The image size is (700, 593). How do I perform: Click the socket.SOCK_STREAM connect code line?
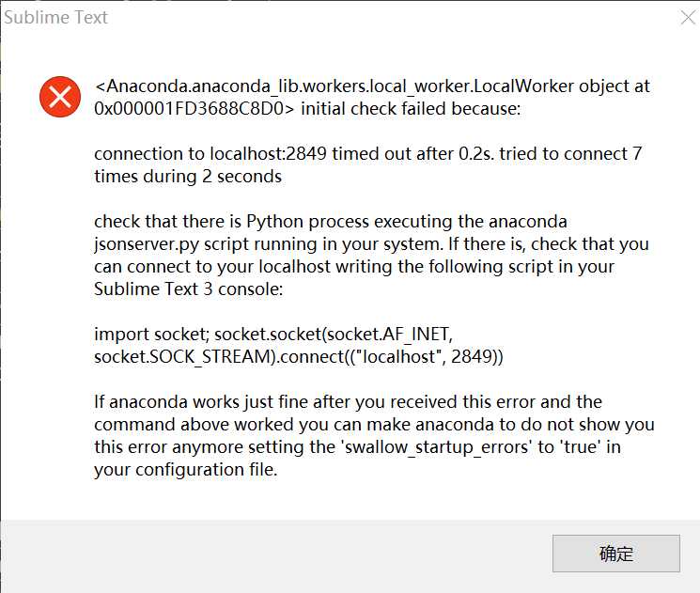point(299,357)
